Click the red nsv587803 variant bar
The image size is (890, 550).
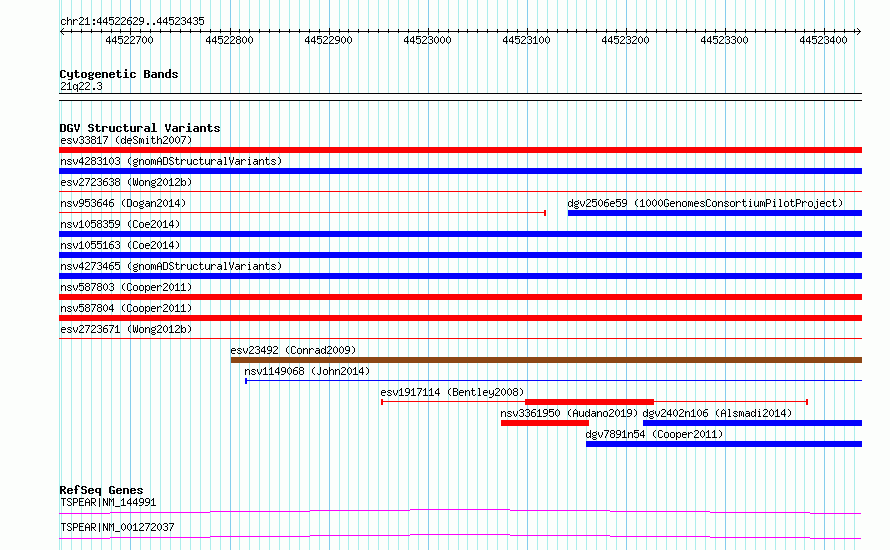tap(460, 297)
